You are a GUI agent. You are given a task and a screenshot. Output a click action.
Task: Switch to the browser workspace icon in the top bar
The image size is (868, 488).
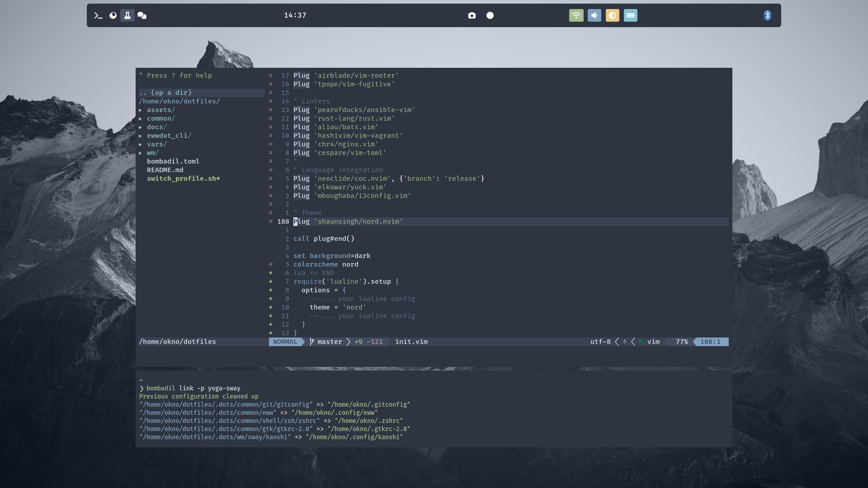tap(113, 15)
